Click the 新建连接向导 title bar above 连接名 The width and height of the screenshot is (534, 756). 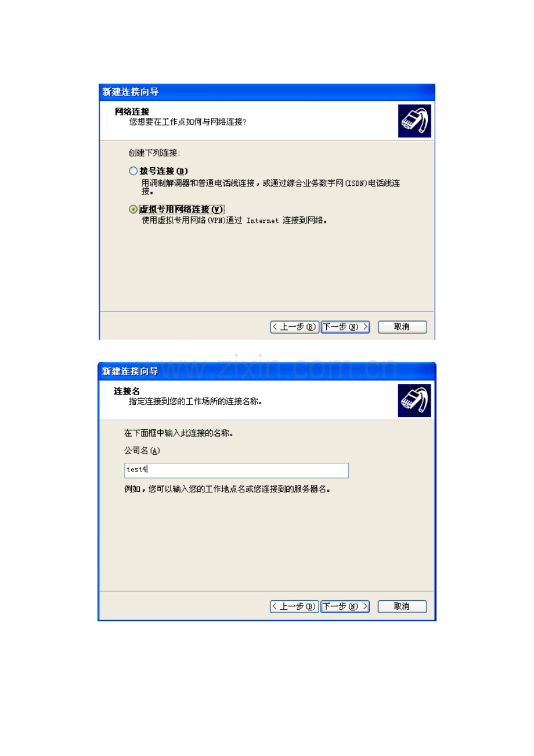coord(267,372)
